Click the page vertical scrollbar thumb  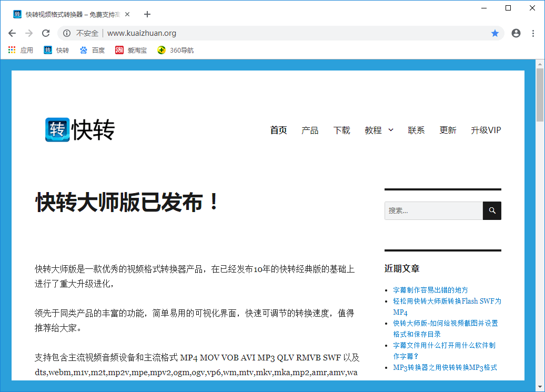click(540, 95)
